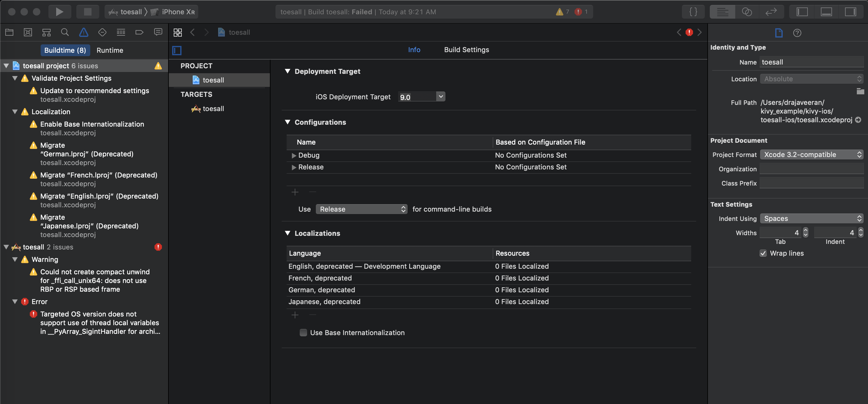Open iOS Deployment Target dropdown

click(x=441, y=97)
